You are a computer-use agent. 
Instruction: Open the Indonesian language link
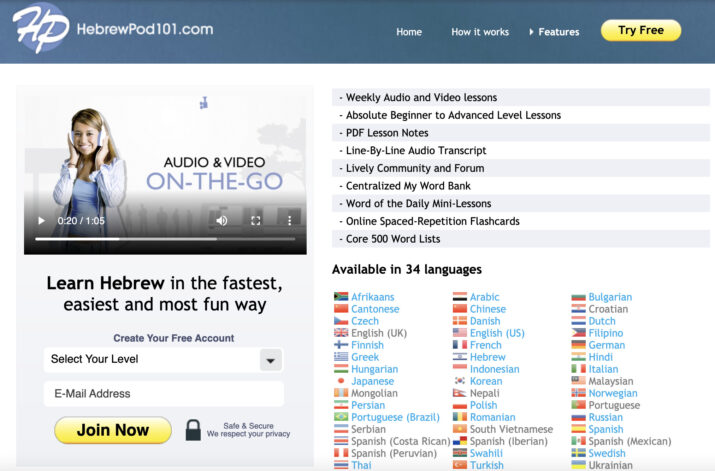pos(495,369)
